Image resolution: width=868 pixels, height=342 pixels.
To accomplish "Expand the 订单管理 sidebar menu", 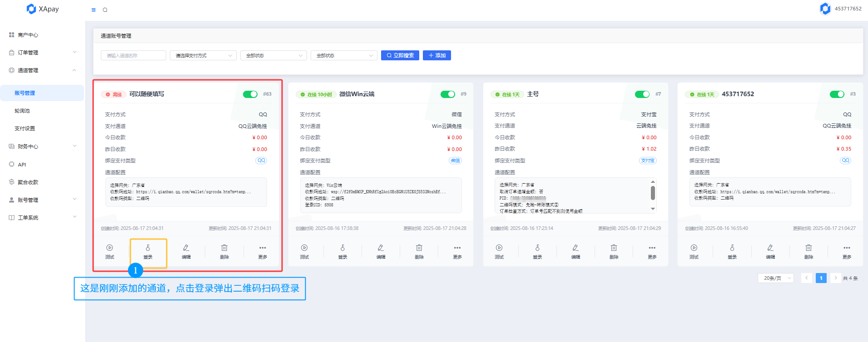I will point(42,53).
